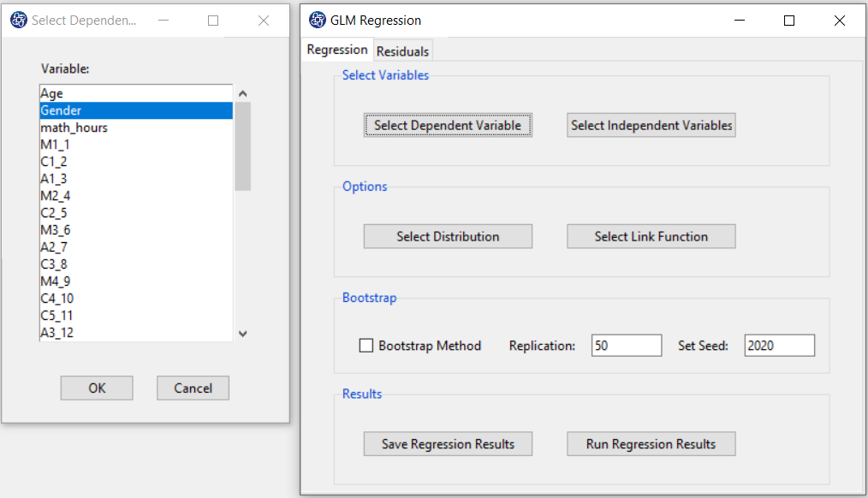868x498 pixels.
Task: Click the Select Dependent dialog app icon
Action: 19,20
